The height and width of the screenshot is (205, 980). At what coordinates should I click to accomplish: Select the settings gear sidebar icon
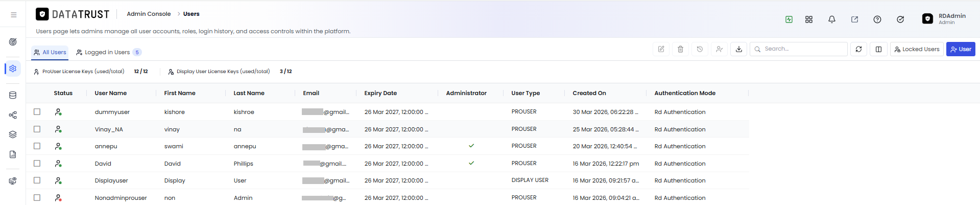[13, 69]
